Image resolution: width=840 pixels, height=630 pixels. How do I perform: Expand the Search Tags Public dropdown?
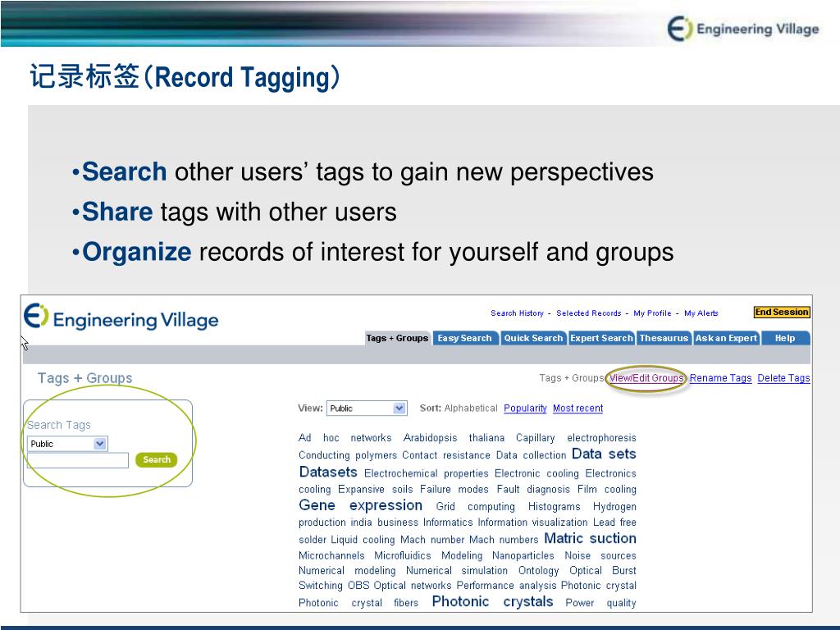67,444
